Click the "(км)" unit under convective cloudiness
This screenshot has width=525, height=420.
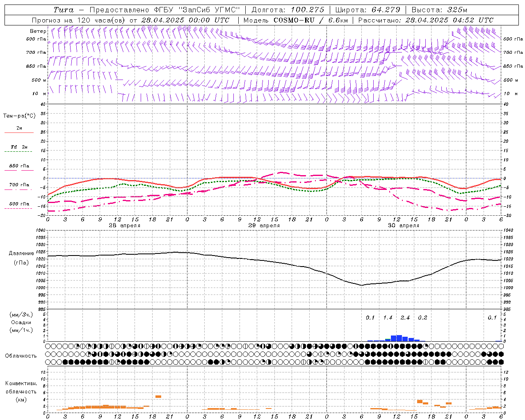tap(21, 399)
